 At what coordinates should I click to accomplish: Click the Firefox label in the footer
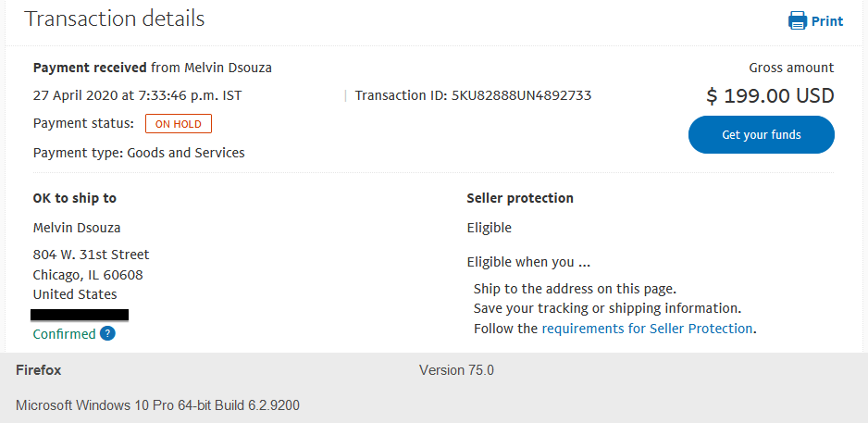tap(39, 370)
